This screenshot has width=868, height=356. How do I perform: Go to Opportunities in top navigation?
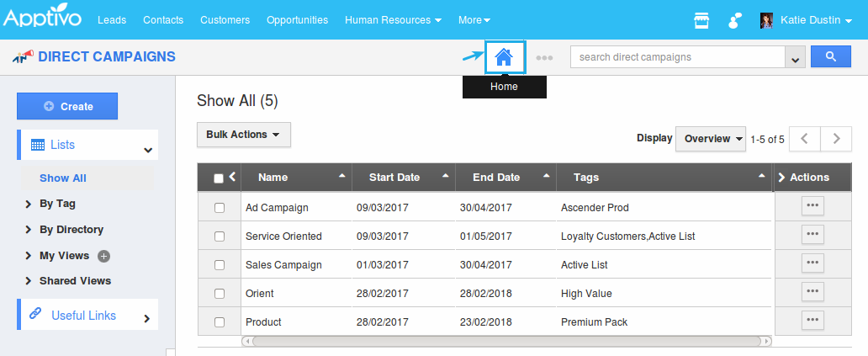(297, 20)
